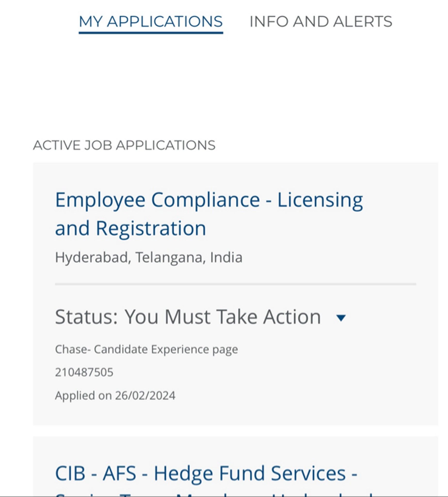This screenshot has height=497, width=448.
Task: Click the Active Job Applications heading
Action: coord(124,145)
